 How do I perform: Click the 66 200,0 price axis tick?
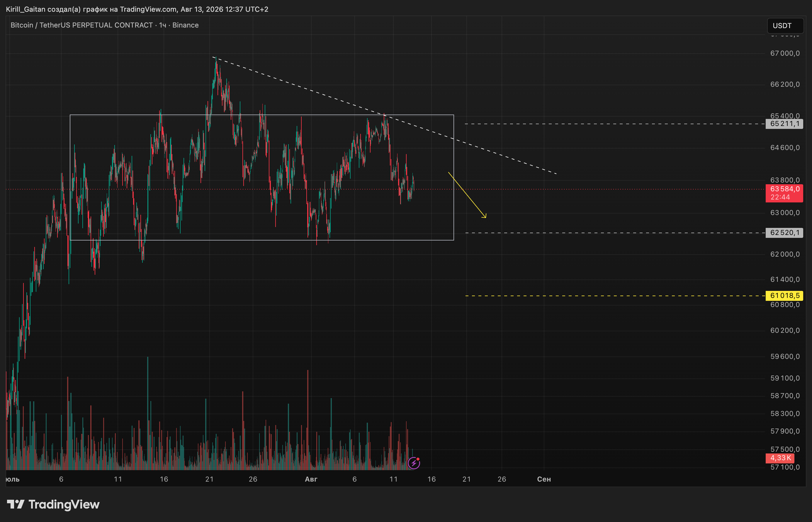(785, 84)
